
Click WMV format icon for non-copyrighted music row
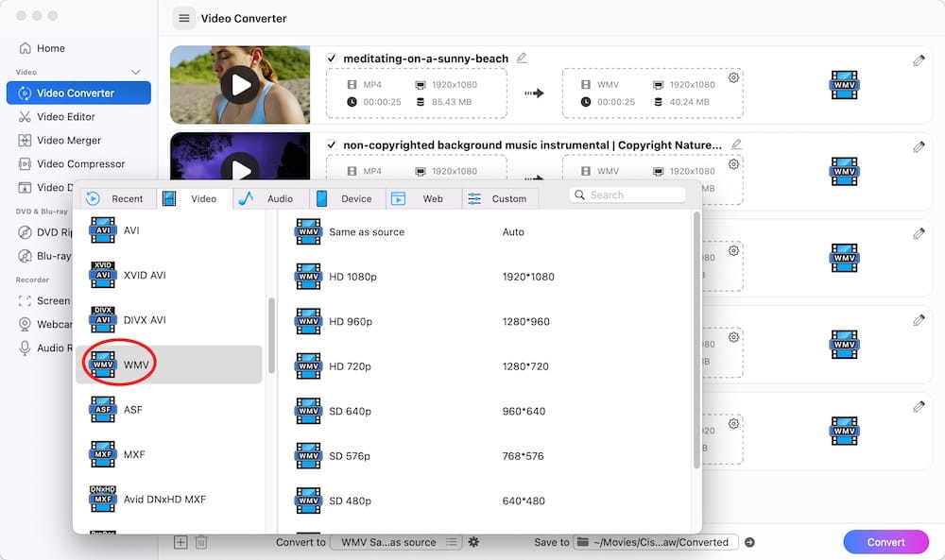tap(844, 172)
